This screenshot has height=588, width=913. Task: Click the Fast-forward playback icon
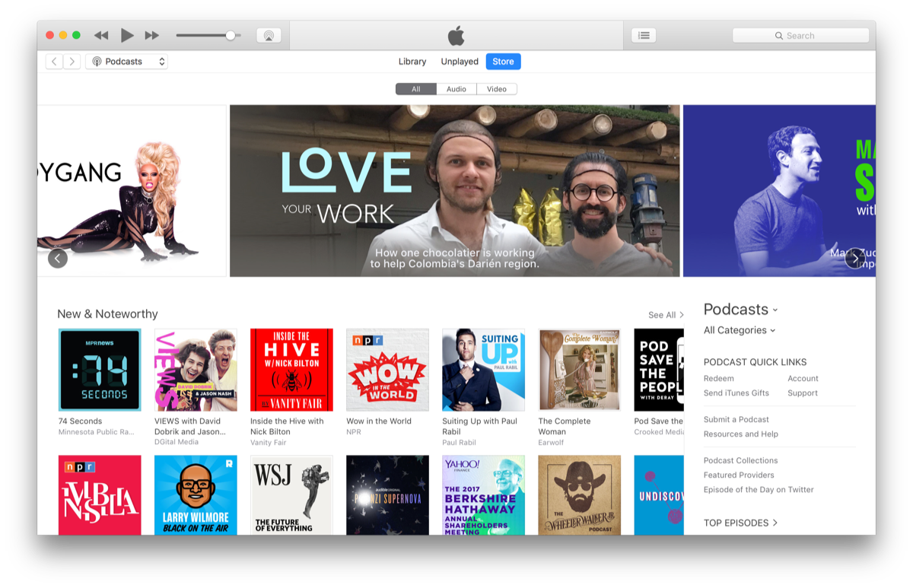152,35
